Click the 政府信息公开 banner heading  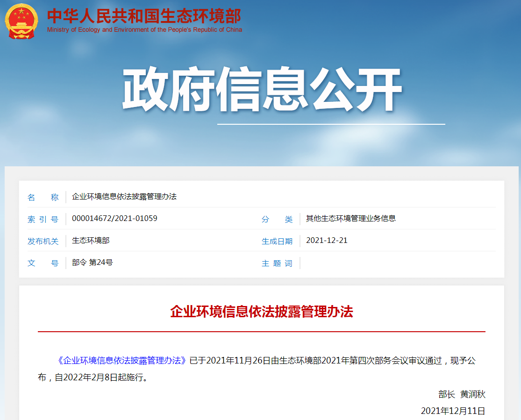pyautogui.click(x=262, y=89)
